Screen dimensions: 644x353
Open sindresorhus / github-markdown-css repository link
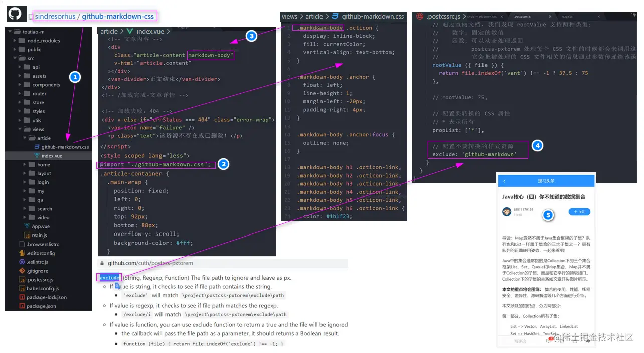[95, 16]
